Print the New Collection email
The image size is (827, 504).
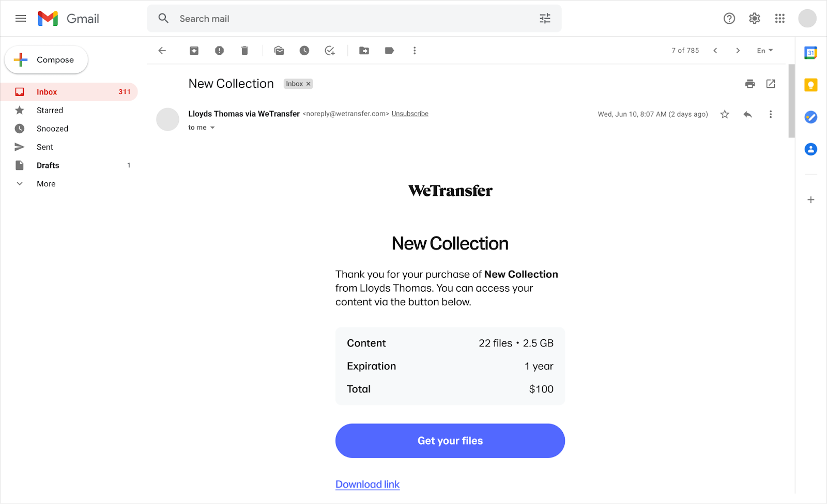(x=749, y=83)
